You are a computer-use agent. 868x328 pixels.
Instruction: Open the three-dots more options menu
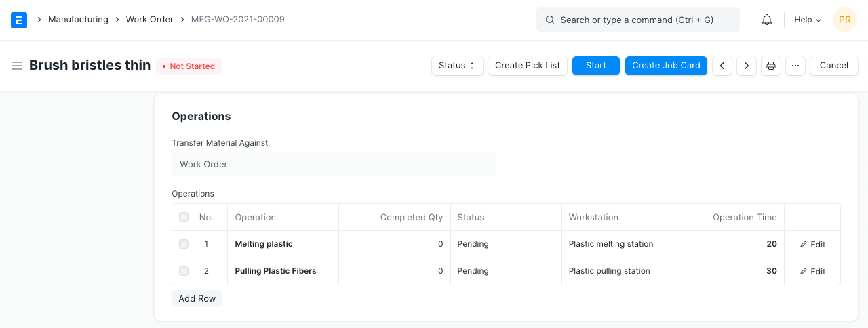click(x=795, y=66)
